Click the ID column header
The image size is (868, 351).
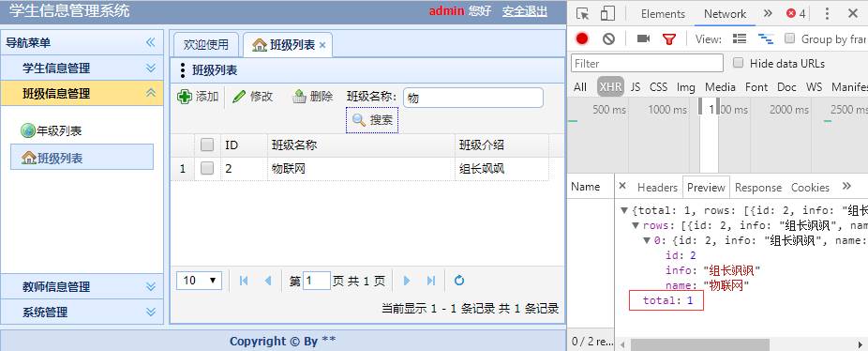[244, 145]
